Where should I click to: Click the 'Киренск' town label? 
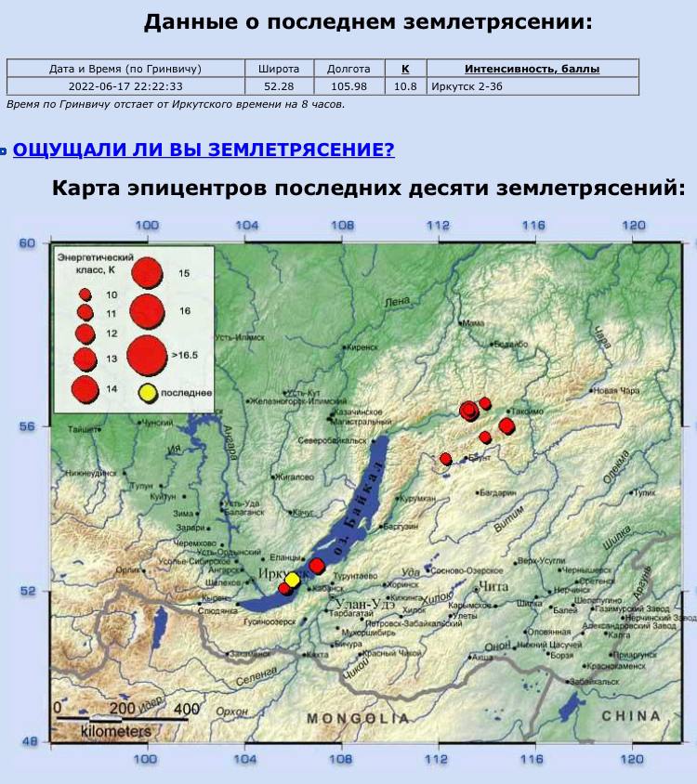click(x=362, y=347)
